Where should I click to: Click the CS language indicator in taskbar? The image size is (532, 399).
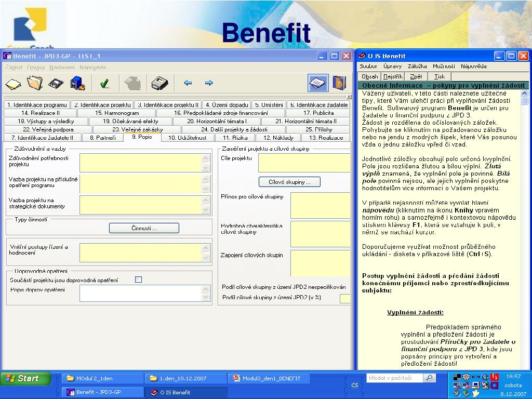click(x=354, y=385)
